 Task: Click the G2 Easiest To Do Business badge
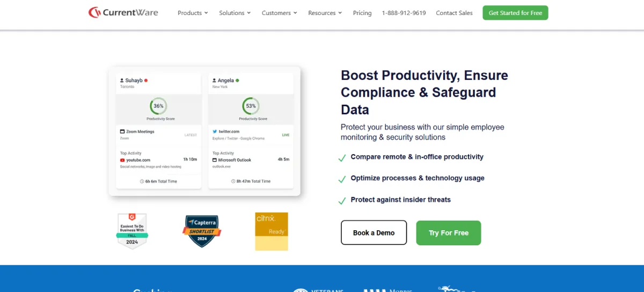(132, 231)
